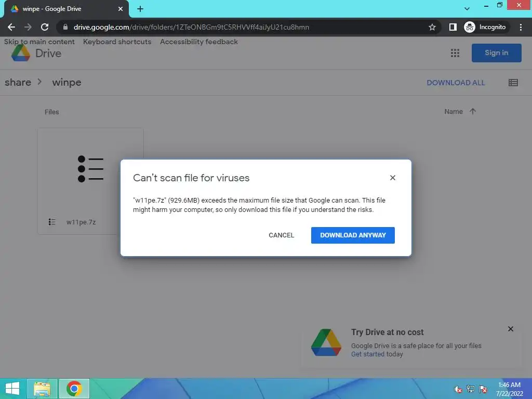Viewport: 532px width, 399px height.
Task: Click Get started link in promo
Action: click(367, 354)
